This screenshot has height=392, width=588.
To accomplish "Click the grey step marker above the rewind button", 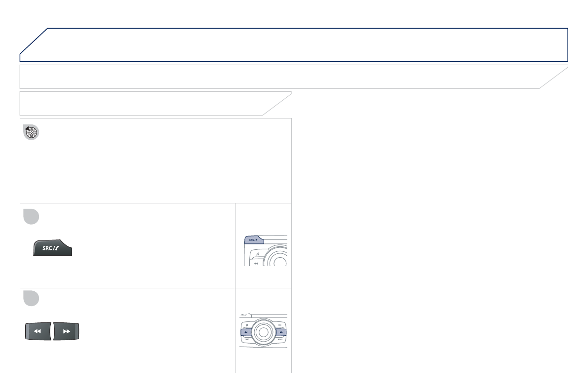I will pos(31,298).
